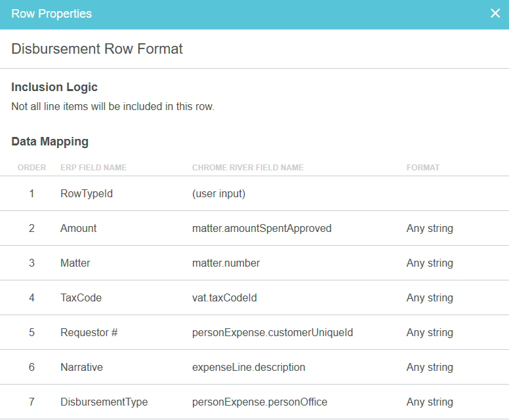This screenshot has height=420, width=509.
Task: Click personExpense.customerUniqueId mapping
Action: [x=272, y=332]
